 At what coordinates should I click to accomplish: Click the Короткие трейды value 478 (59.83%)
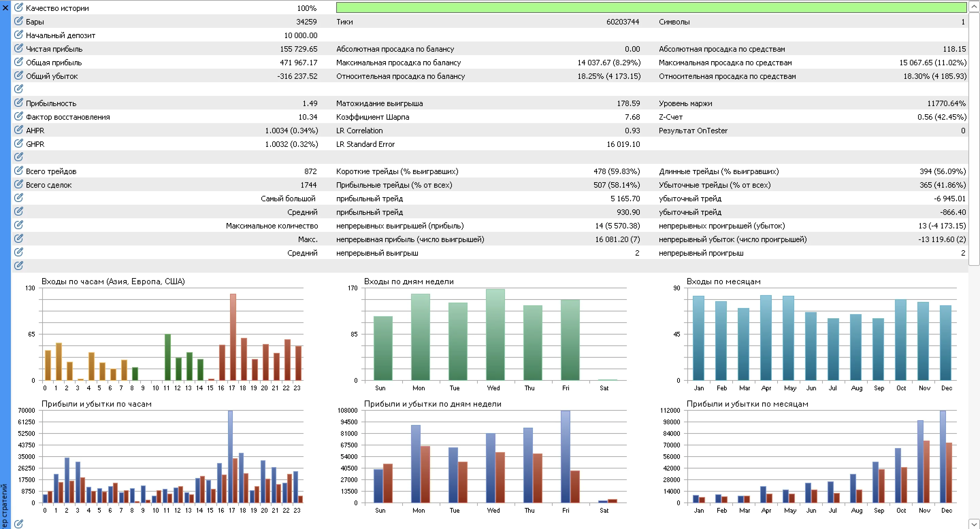[x=617, y=171]
